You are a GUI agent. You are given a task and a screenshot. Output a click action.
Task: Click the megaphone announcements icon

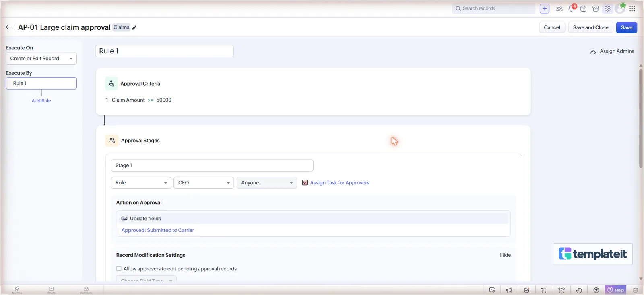[x=509, y=290]
